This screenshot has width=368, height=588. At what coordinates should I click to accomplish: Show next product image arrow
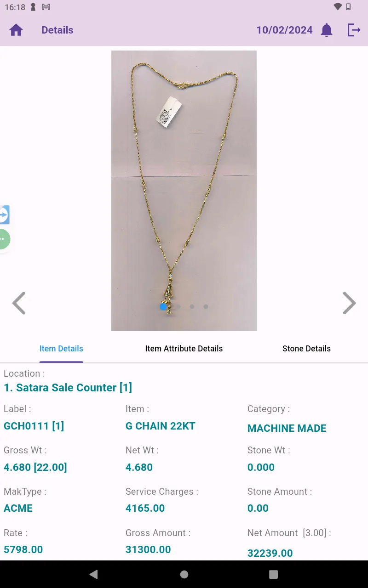point(349,303)
